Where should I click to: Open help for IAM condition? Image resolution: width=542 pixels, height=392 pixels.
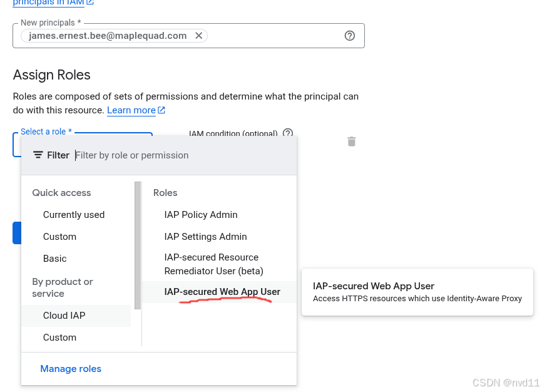pos(288,133)
